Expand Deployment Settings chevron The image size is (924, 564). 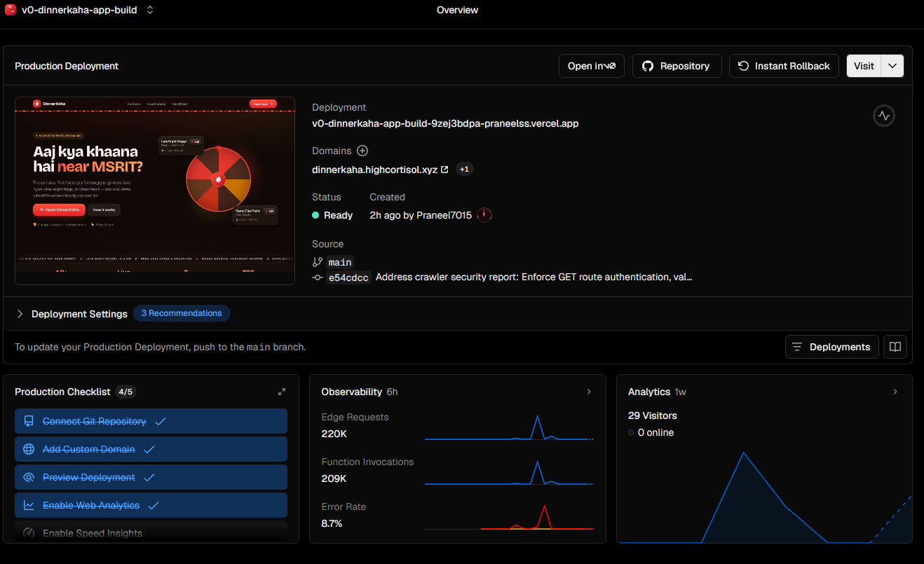point(20,314)
